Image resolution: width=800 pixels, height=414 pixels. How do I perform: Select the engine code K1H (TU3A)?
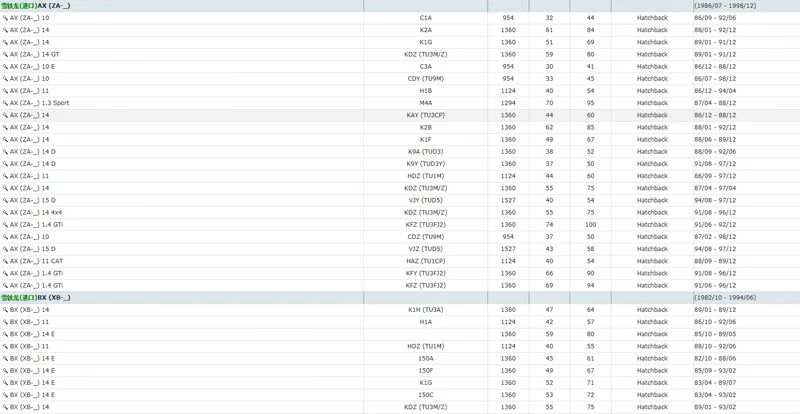(x=426, y=310)
